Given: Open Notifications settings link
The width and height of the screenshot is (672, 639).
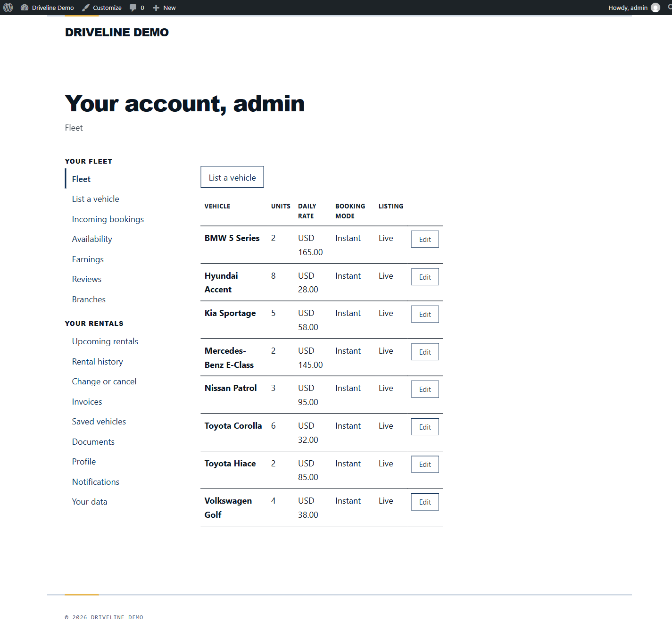Looking at the screenshot, I should 96,482.
